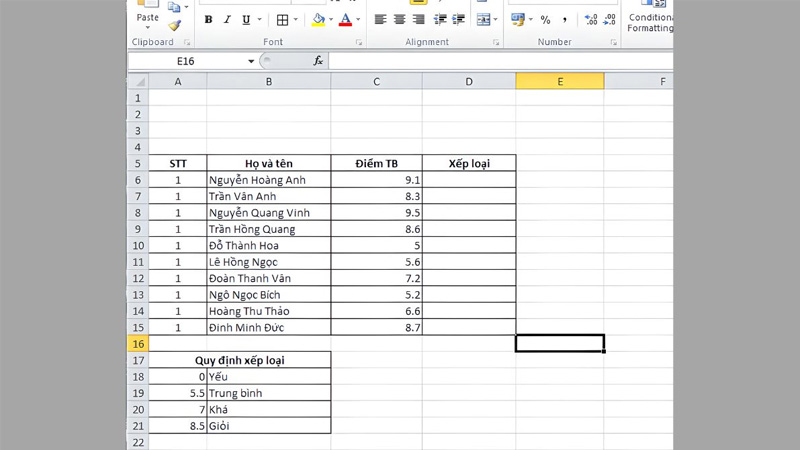This screenshot has height=450, width=800.
Task: Select column A header
Action: coord(178,82)
